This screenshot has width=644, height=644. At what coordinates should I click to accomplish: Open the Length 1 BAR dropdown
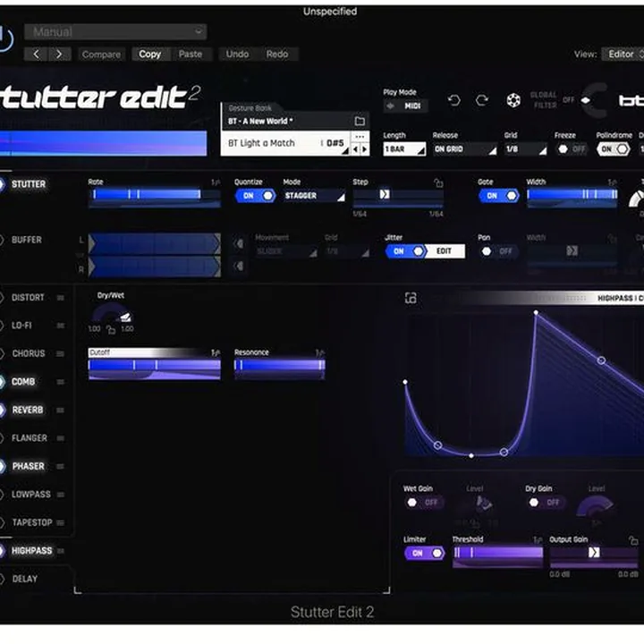[x=404, y=149]
